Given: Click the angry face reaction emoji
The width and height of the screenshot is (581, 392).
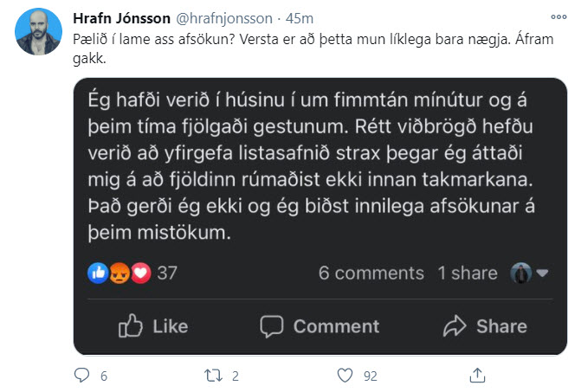Looking at the screenshot, I should 119,273.
